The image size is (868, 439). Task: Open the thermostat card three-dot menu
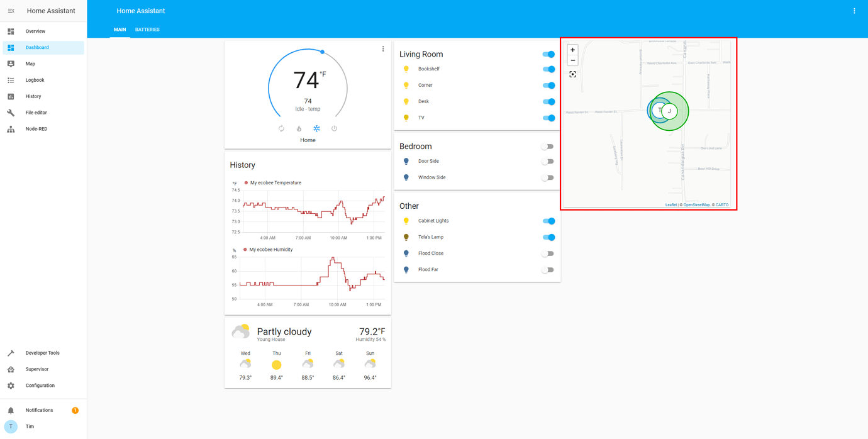(383, 48)
